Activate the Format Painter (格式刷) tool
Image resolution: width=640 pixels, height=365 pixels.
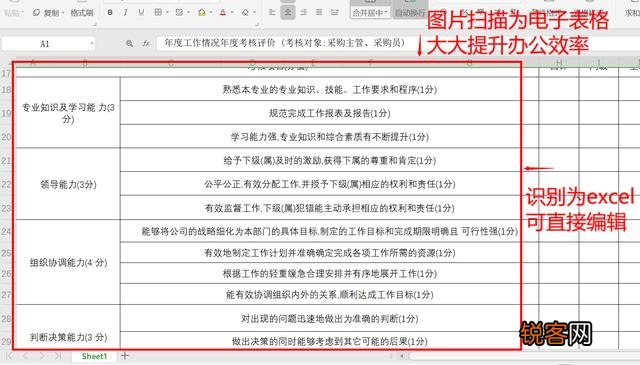[x=82, y=13]
